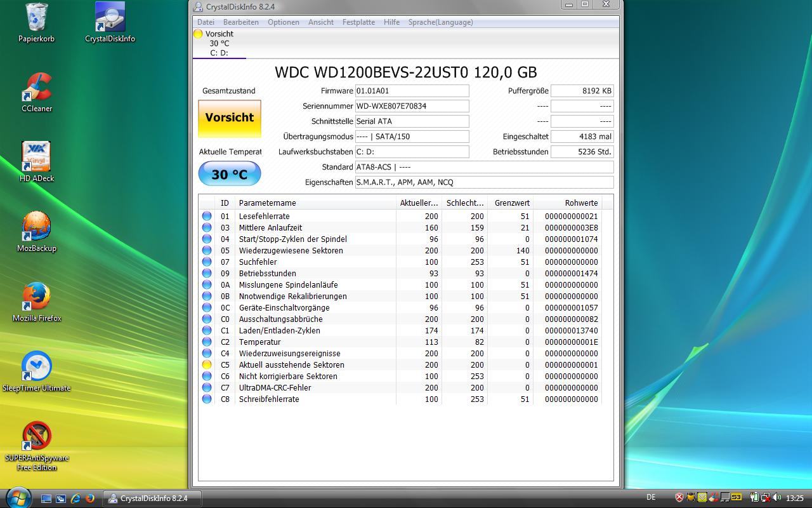This screenshot has height=508, width=812.
Task: Select the CCleaner desktop shortcut
Action: point(37,93)
